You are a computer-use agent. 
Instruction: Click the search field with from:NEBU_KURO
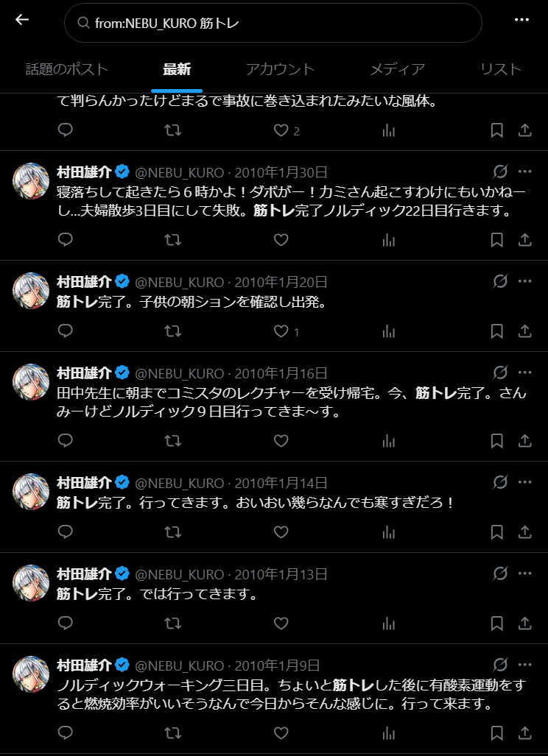(x=273, y=23)
